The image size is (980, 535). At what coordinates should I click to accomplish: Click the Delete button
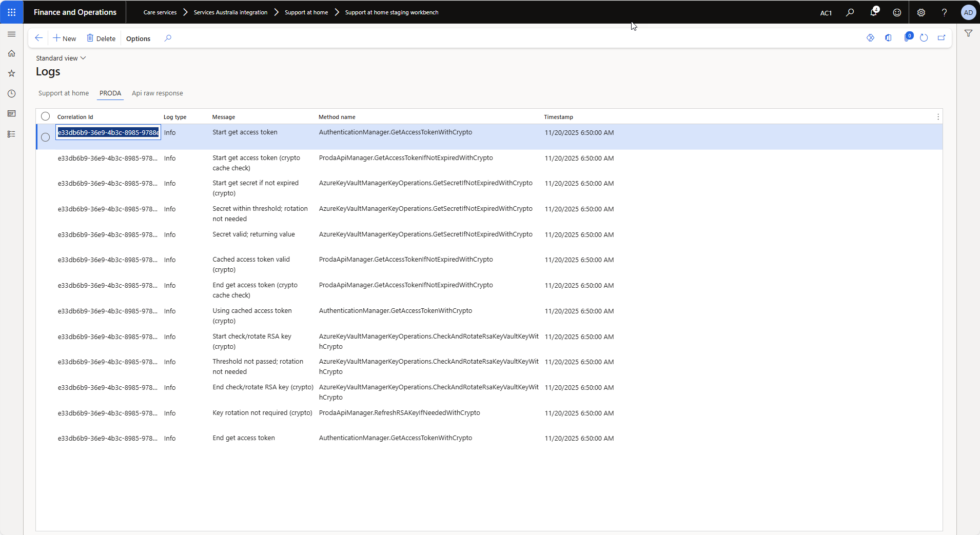[x=101, y=38]
